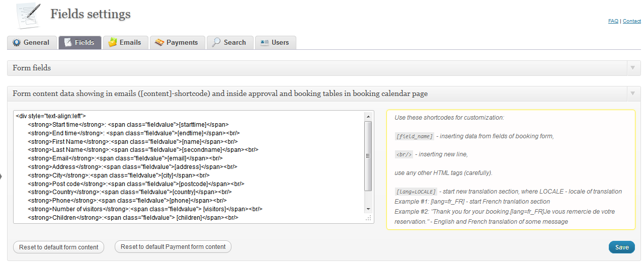Click the Save button
Image resolution: width=644 pixels, height=267 pixels.
click(x=622, y=247)
